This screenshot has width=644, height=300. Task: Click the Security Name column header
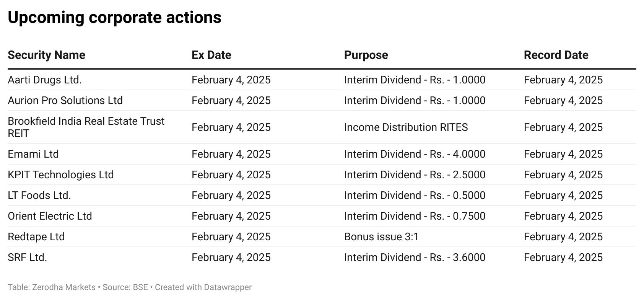46,55
